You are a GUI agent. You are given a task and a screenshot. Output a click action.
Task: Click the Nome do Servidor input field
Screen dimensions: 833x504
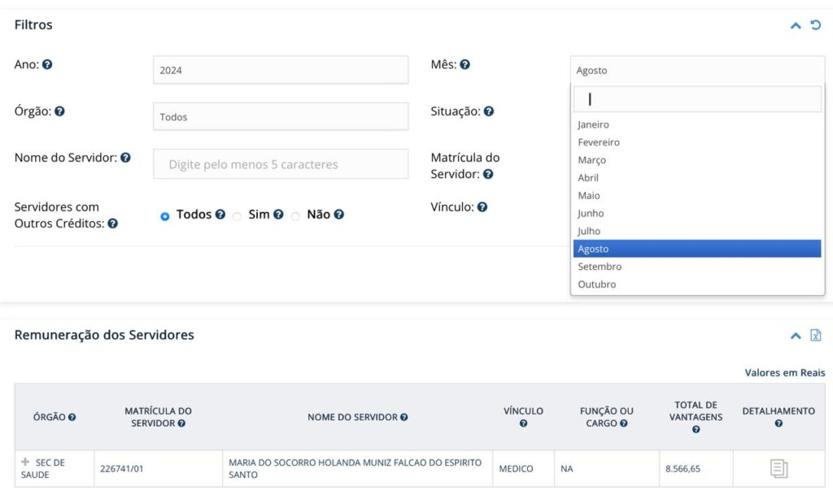coord(281,164)
